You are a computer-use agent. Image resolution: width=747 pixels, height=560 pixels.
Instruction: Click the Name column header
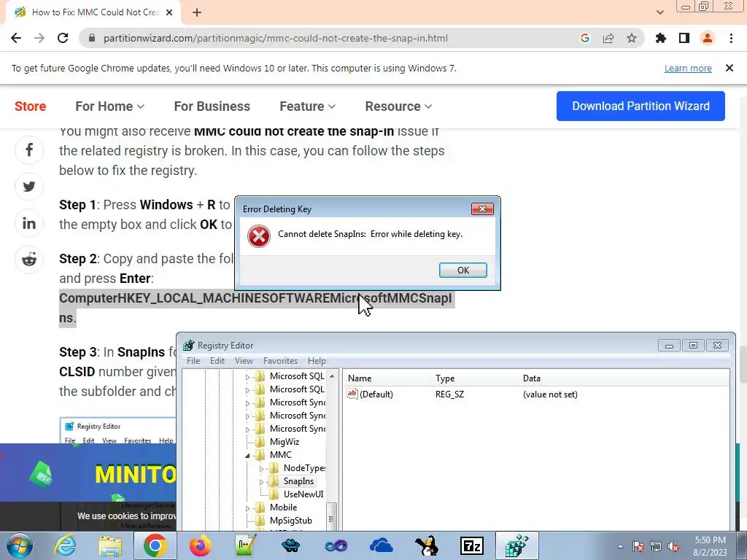pyautogui.click(x=387, y=378)
